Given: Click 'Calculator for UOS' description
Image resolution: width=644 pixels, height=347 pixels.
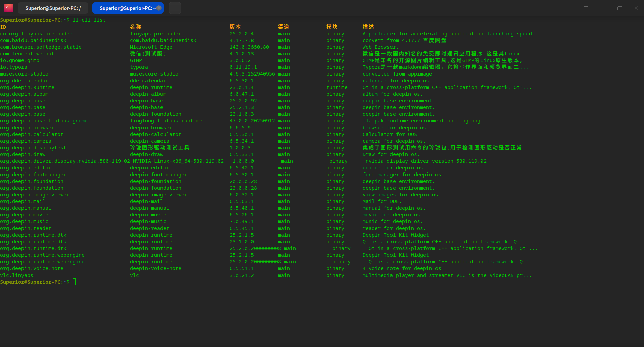Looking at the screenshot, I should coord(390,134).
